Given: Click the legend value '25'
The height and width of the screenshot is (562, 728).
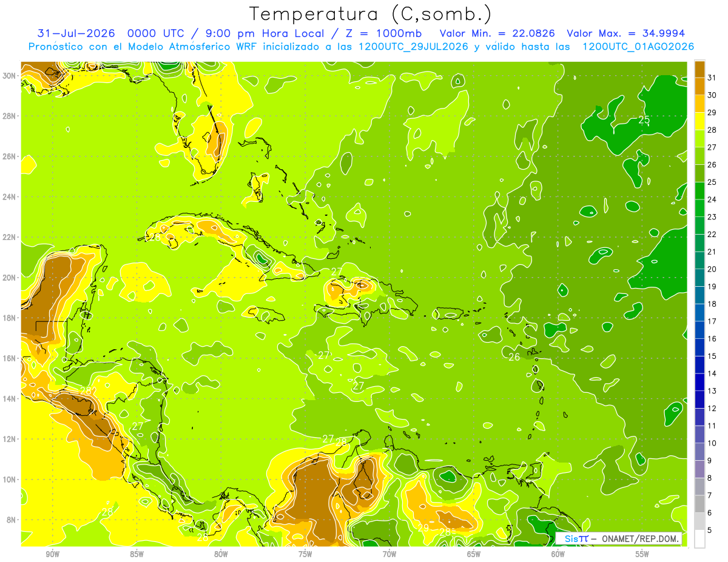Looking at the screenshot, I should 712,182.
